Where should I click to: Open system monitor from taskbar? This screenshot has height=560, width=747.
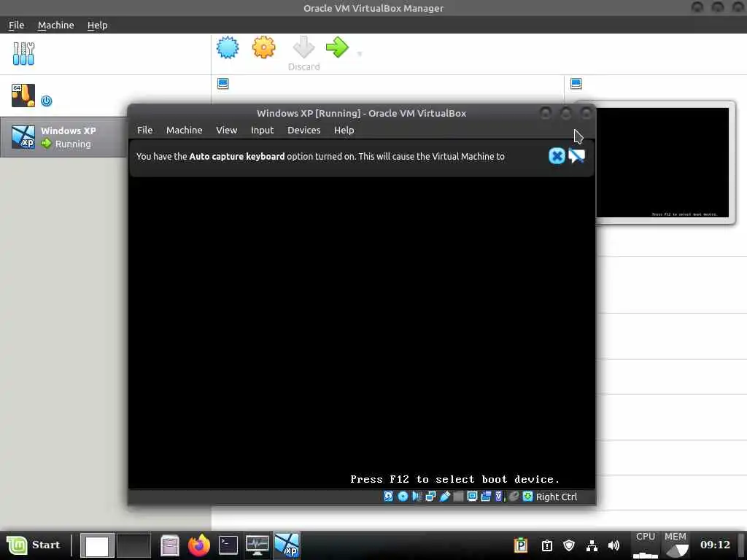pos(258,545)
